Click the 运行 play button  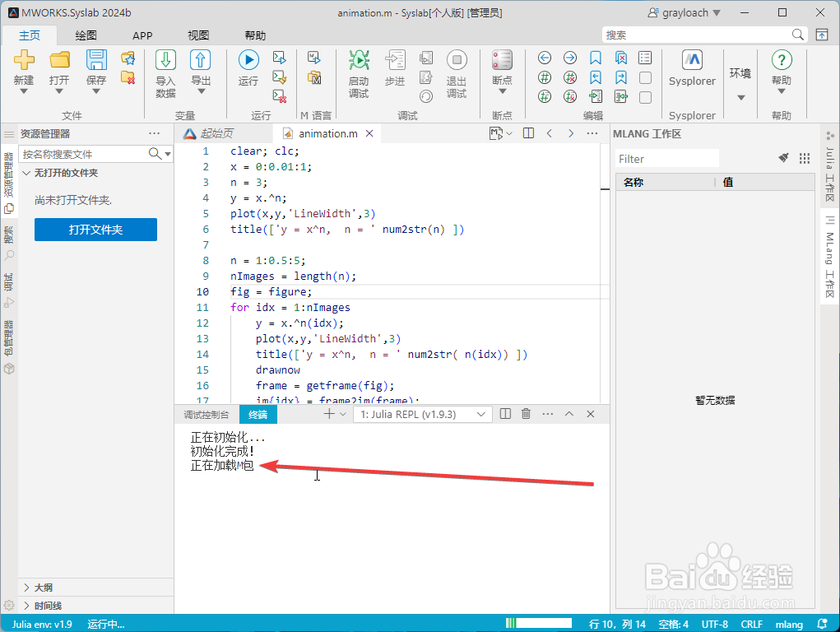[248, 59]
